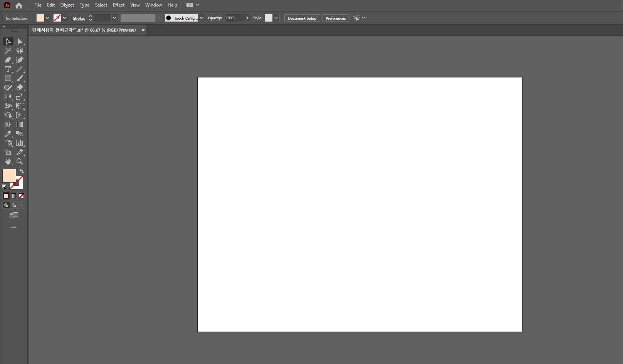
Task: Select the Shape Builder tool
Action: 8,115
